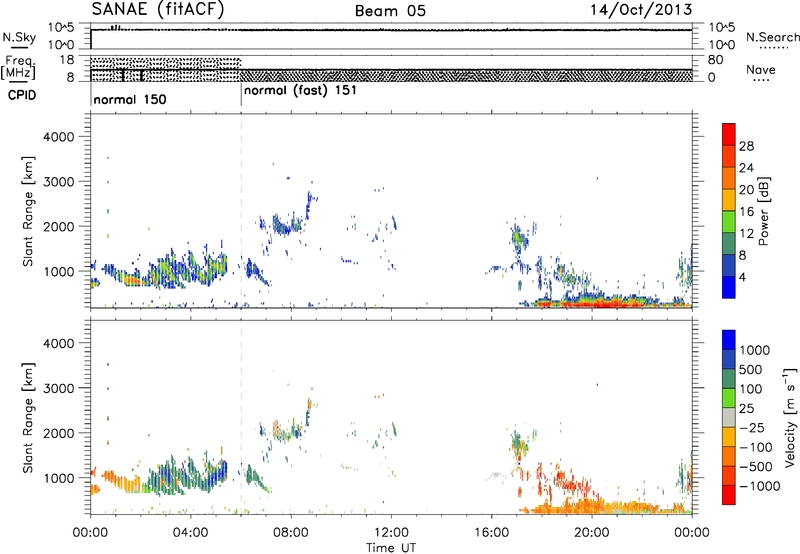Click the 3000 tick in velocity panel
This screenshot has height=554, width=800.
point(58,388)
